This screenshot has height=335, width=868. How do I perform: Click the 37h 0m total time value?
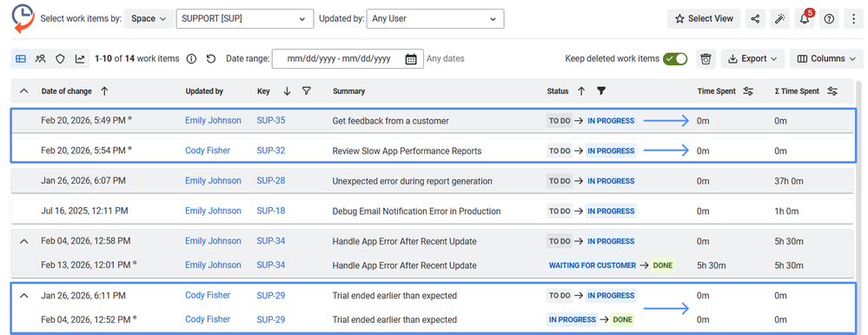click(x=789, y=181)
